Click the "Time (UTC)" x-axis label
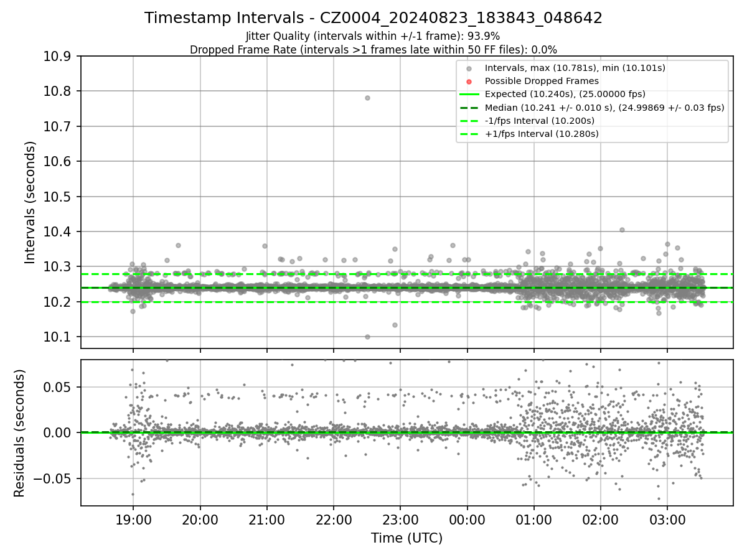747x560 pixels. (x=407, y=538)
